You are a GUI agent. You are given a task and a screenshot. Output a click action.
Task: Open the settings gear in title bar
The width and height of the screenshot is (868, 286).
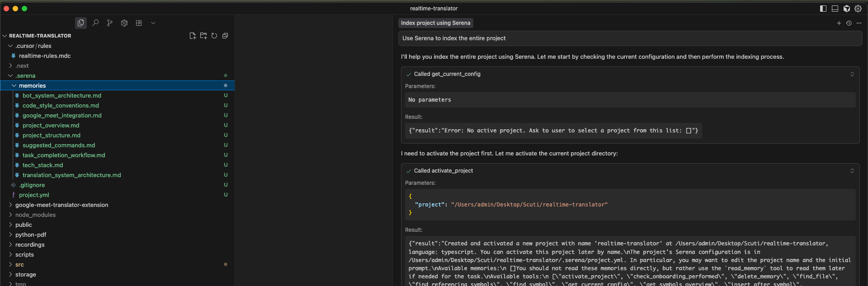tap(858, 9)
